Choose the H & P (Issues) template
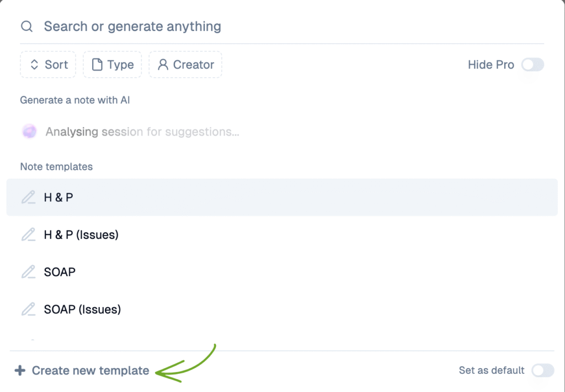565x392 pixels. 81,235
